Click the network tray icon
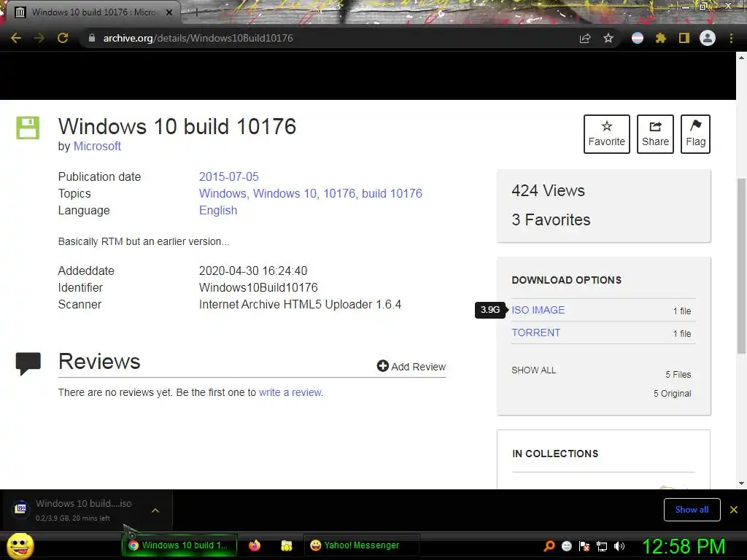The width and height of the screenshot is (747, 560). click(x=602, y=546)
